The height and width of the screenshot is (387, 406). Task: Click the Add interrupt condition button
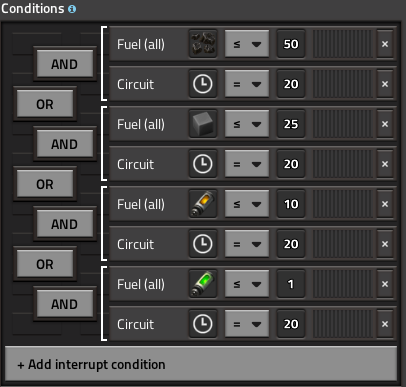coord(201,364)
